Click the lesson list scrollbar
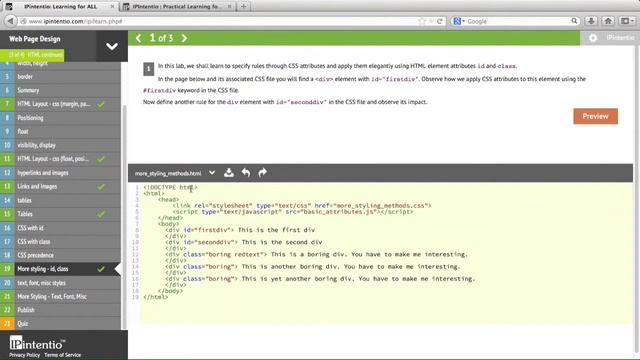Viewport: 640px width, 360px height. pyautogui.click(x=124, y=216)
